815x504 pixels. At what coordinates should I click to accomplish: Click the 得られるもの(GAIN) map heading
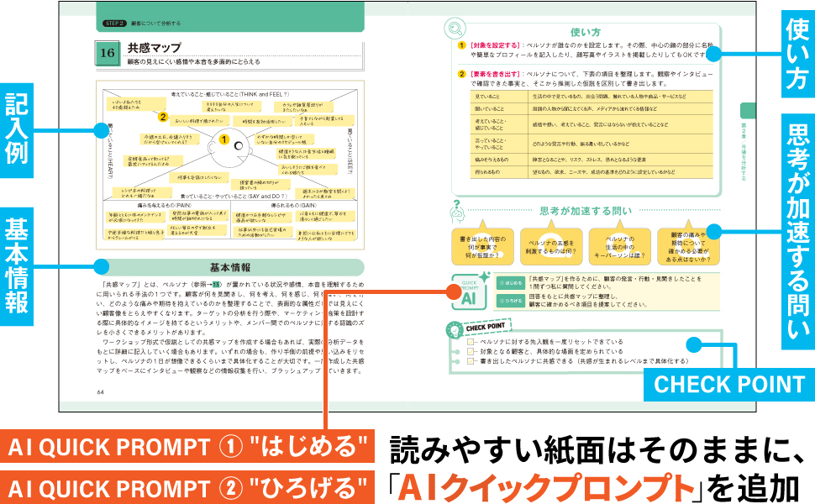point(294,205)
